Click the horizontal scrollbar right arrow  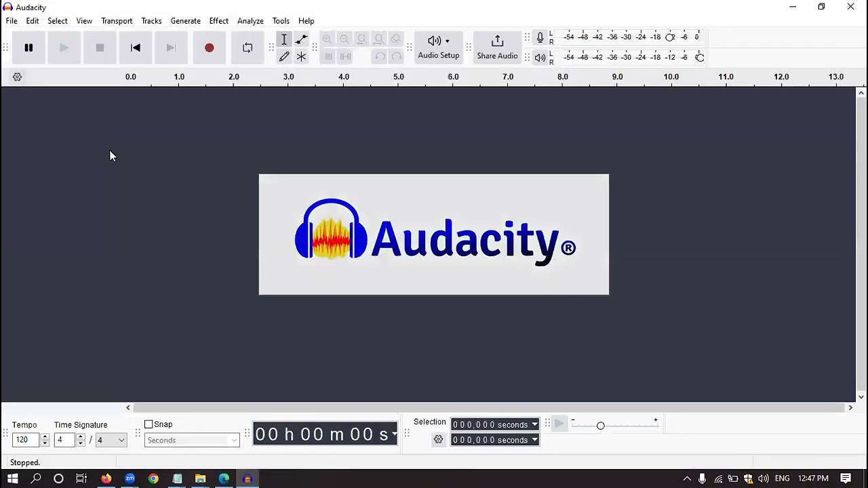point(850,407)
